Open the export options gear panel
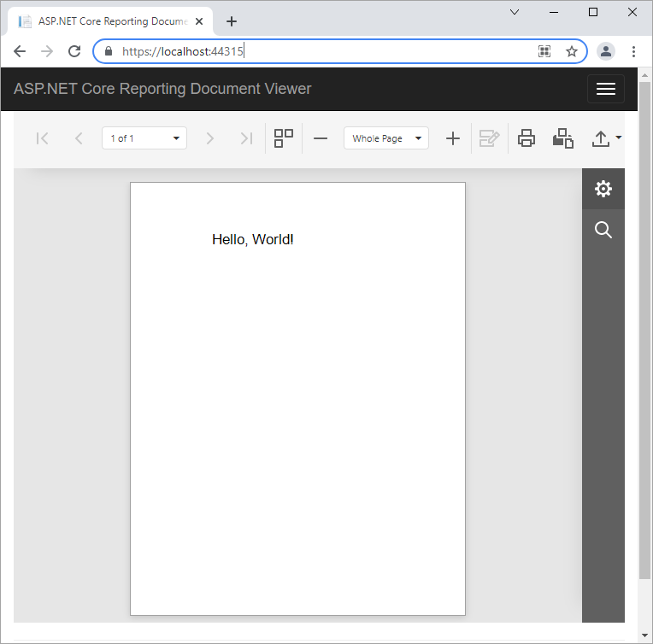The height and width of the screenshot is (644, 653). [603, 189]
